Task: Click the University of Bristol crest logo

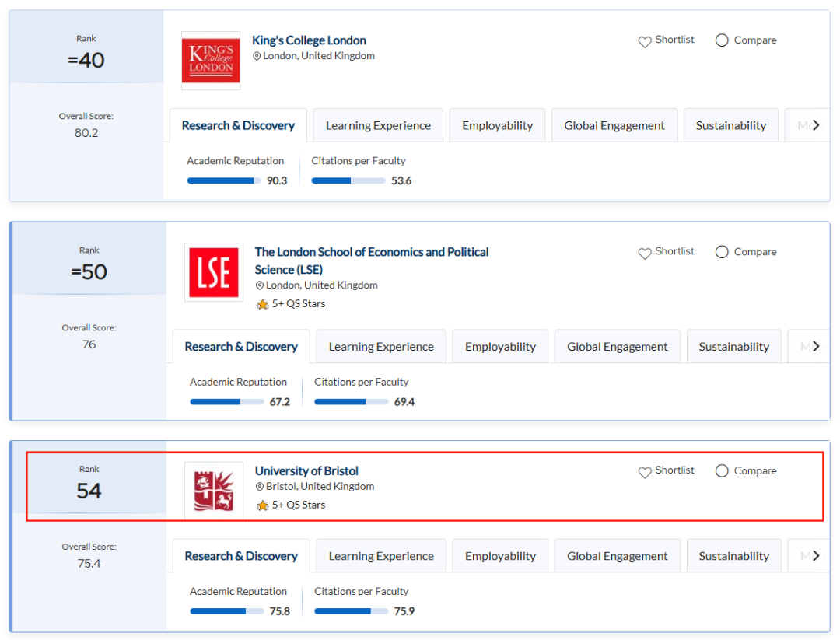Action: 214,491
